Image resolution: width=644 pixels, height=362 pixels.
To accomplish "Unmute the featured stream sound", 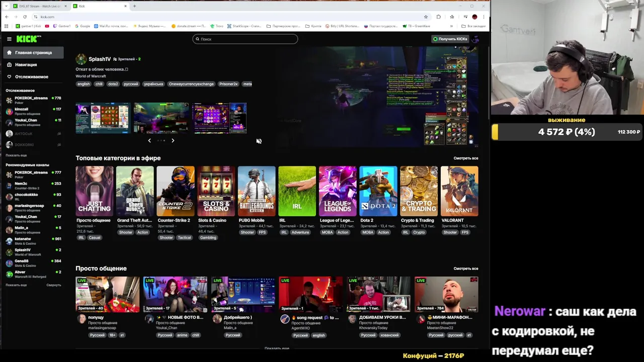I will [x=259, y=141].
